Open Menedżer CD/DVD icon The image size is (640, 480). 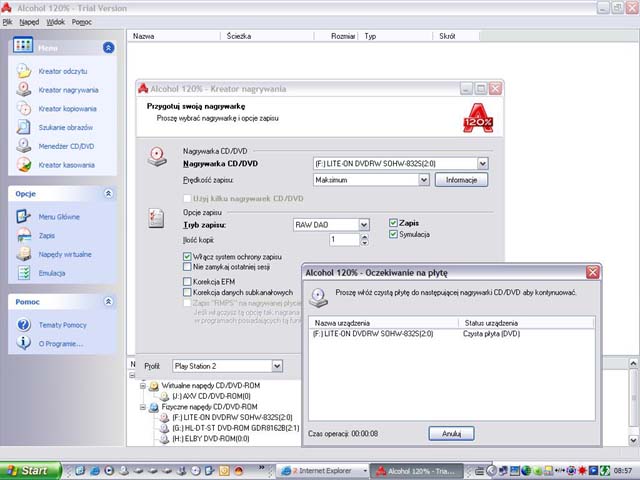click(x=24, y=146)
